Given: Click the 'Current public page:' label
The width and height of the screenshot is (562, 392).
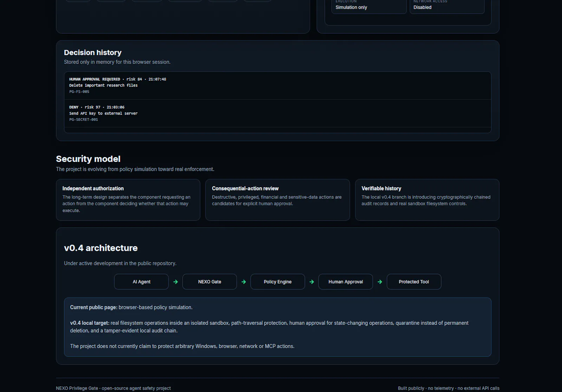Looking at the screenshot, I should tap(94, 307).
